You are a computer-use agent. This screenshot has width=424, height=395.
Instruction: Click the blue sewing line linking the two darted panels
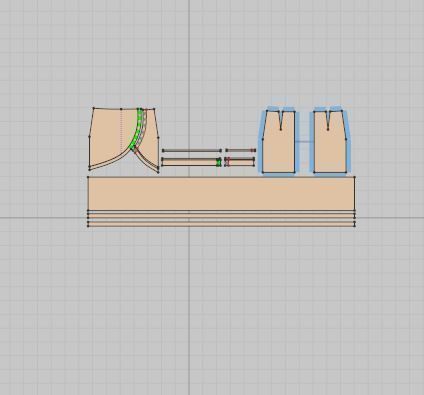point(305,142)
